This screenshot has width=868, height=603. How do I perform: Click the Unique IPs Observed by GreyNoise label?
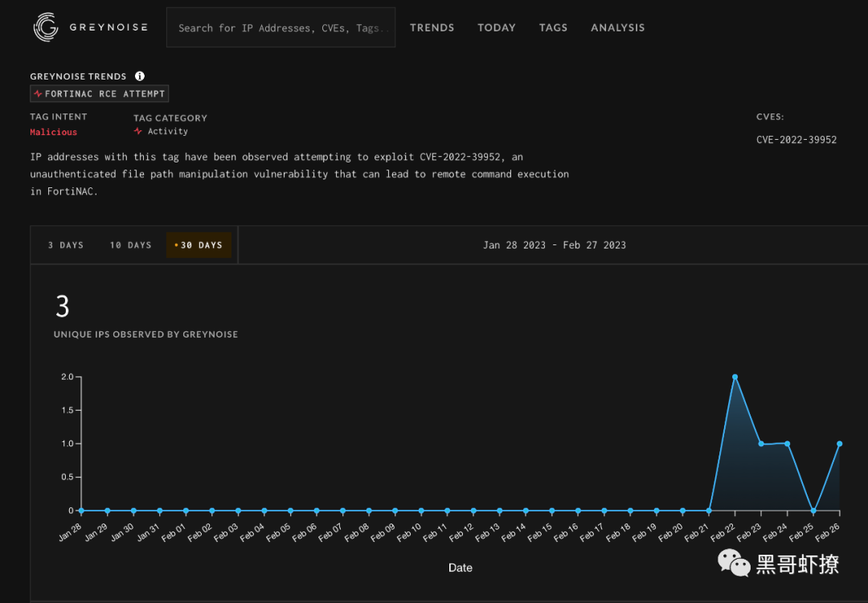click(145, 334)
